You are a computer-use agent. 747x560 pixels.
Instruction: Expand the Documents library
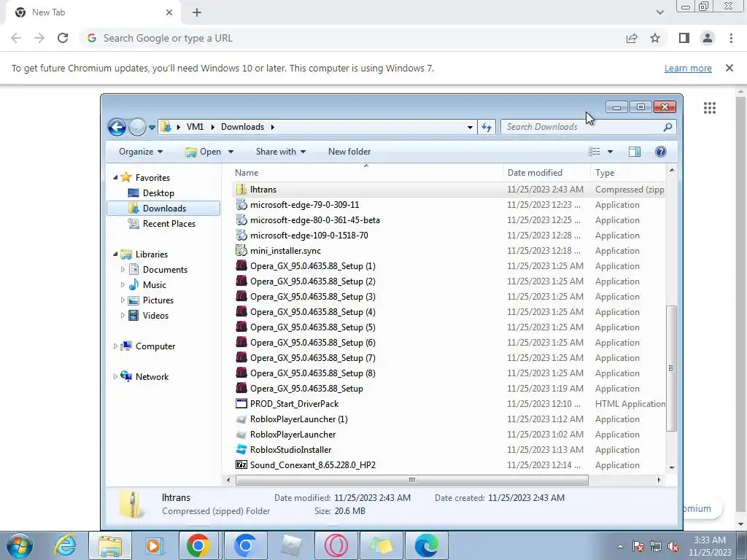123,270
